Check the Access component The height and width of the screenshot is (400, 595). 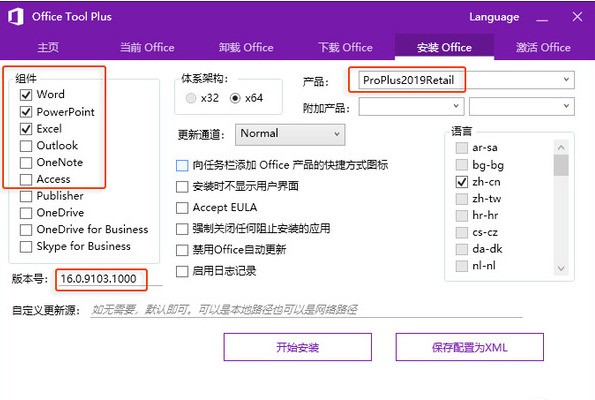click(26, 179)
